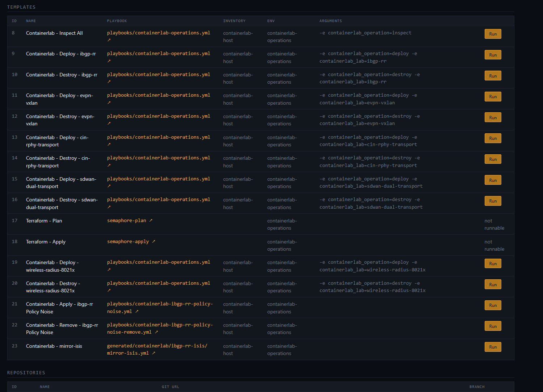Select the '-e containerlab_operation=inspect' arguments text

(x=366, y=33)
